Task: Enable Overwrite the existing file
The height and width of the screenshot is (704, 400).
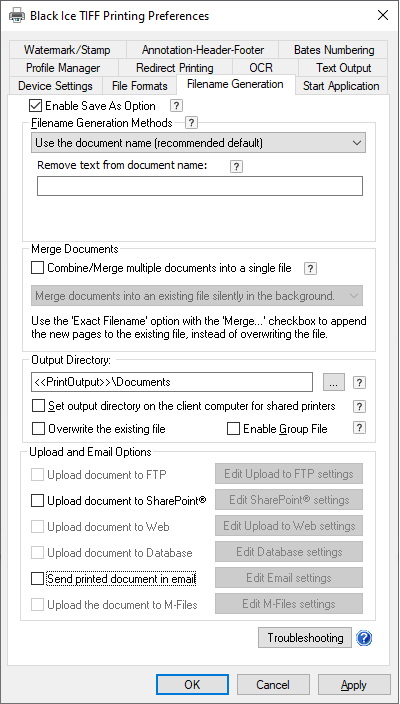Action: (x=39, y=429)
